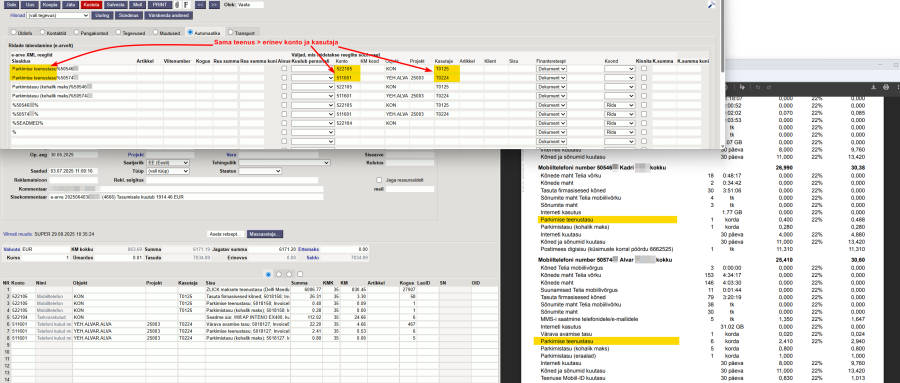The height and width of the screenshot is (383, 900).
Task: Click the F icon in top toolbar
Action: pos(185,5)
